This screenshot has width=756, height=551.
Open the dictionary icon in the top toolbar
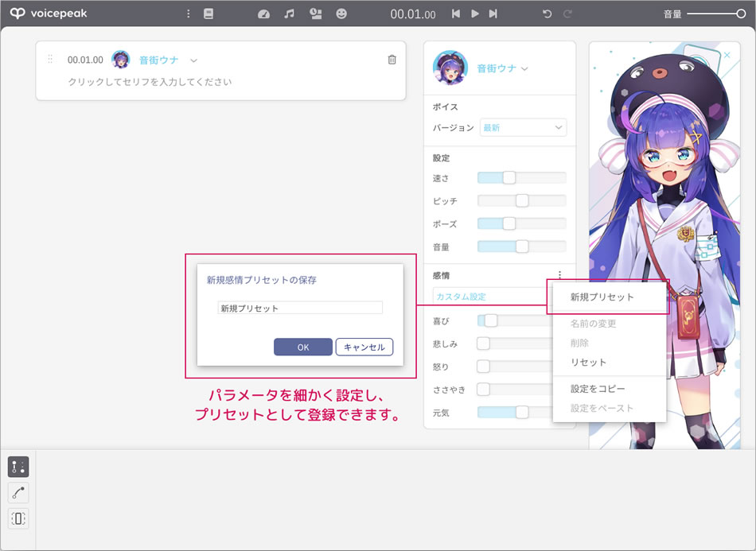[208, 14]
